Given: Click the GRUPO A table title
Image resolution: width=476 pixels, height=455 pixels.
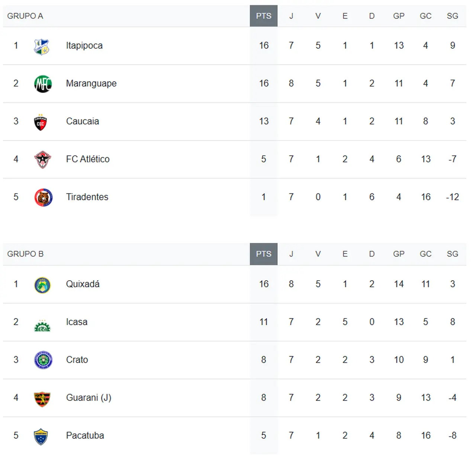Looking at the screenshot, I should (25, 16).
